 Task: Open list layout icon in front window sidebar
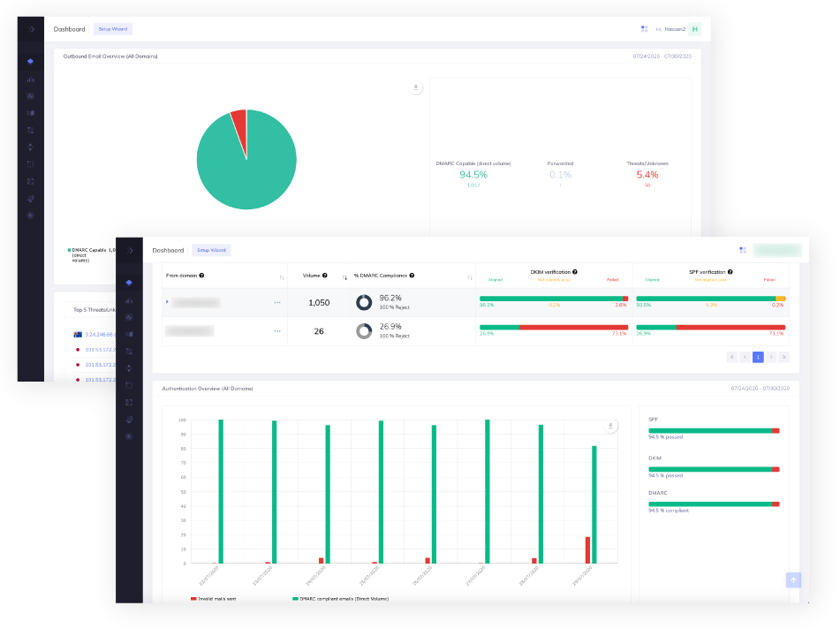coord(129,352)
